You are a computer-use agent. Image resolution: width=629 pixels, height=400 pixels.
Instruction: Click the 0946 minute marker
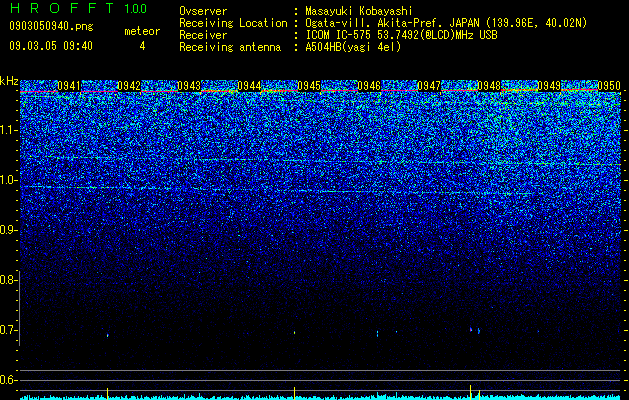coord(369,86)
